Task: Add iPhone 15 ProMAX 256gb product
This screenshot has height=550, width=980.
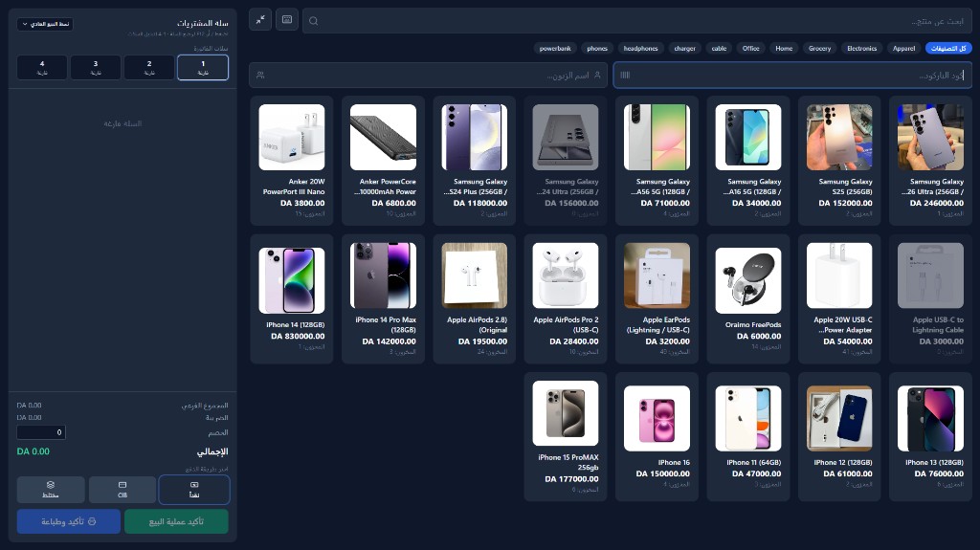Action: [566, 437]
